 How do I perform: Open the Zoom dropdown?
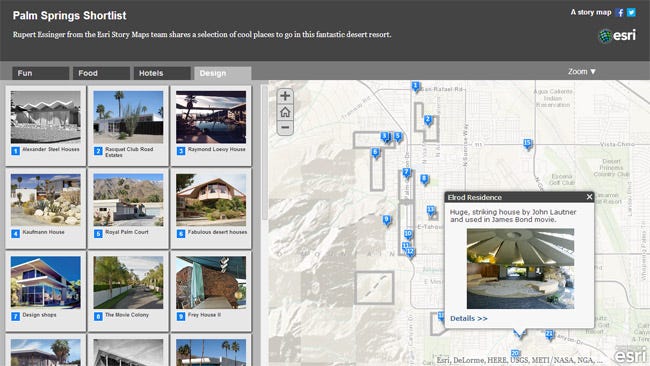(x=582, y=72)
